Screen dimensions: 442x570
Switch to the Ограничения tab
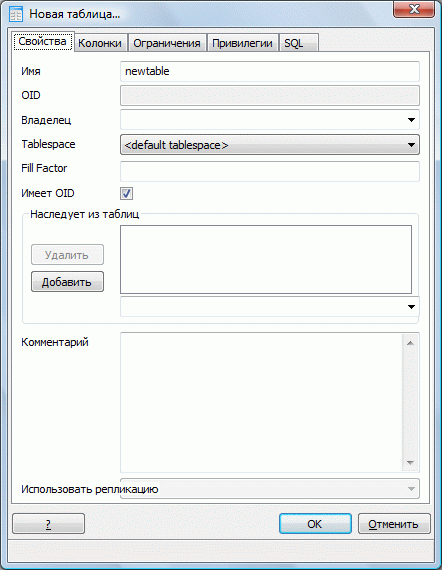166,43
